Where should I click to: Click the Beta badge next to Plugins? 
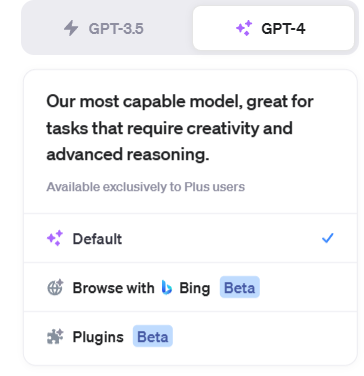(153, 336)
